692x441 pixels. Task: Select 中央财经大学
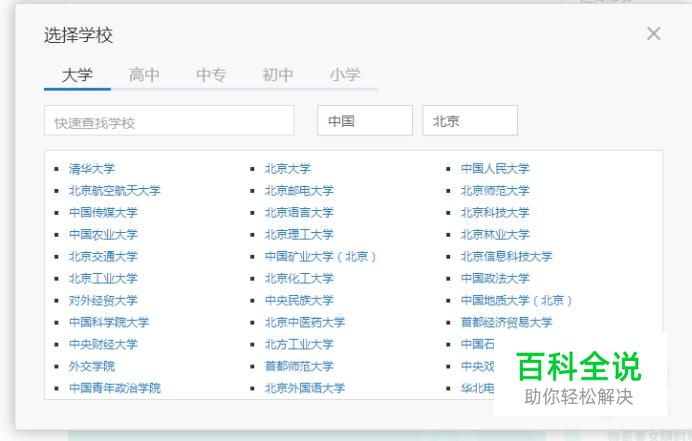[x=103, y=344]
